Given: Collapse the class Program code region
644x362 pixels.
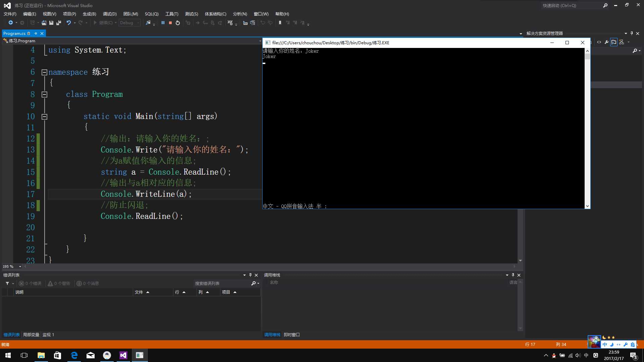Looking at the screenshot, I should (44, 95).
